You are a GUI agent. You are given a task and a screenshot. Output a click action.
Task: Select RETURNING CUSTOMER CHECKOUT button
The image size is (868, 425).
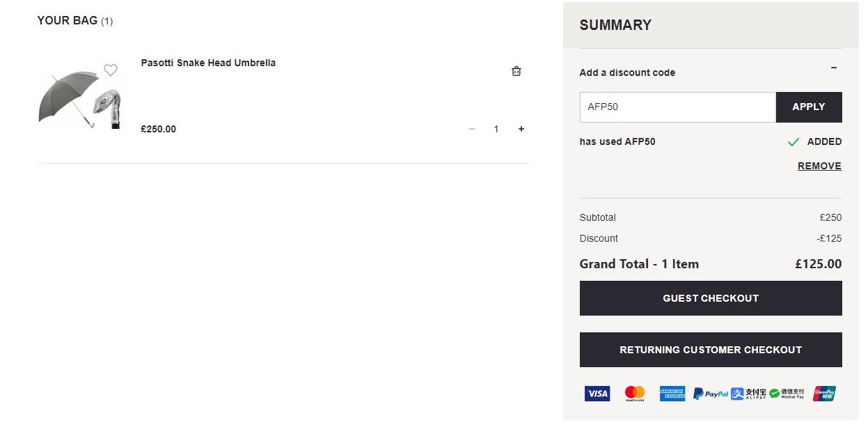pyautogui.click(x=711, y=350)
